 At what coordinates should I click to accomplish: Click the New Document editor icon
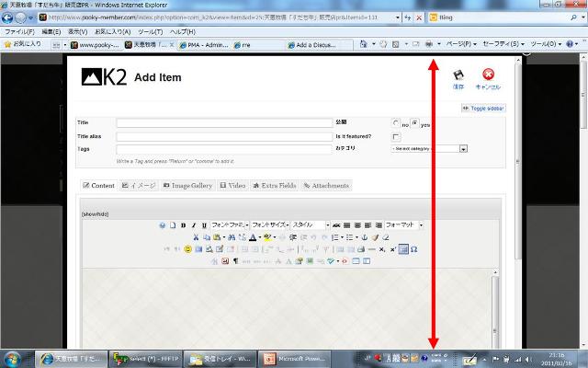pos(173,225)
